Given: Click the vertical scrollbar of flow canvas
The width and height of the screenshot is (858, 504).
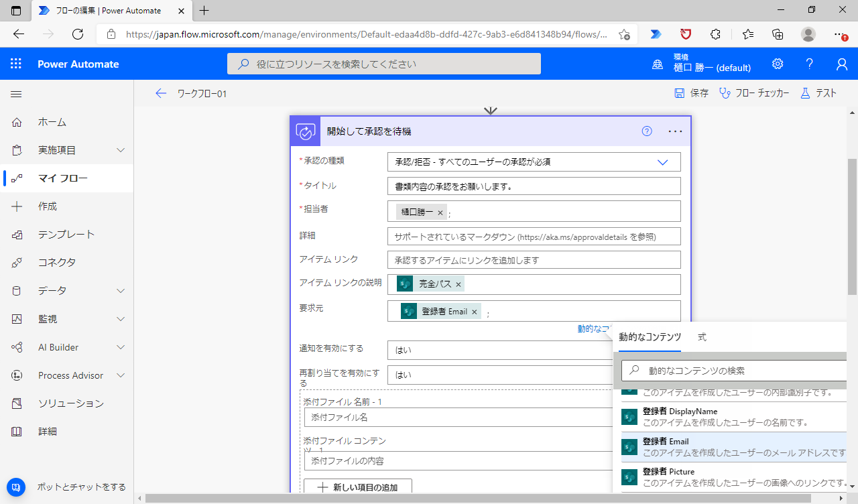Looking at the screenshot, I should [852, 227].
